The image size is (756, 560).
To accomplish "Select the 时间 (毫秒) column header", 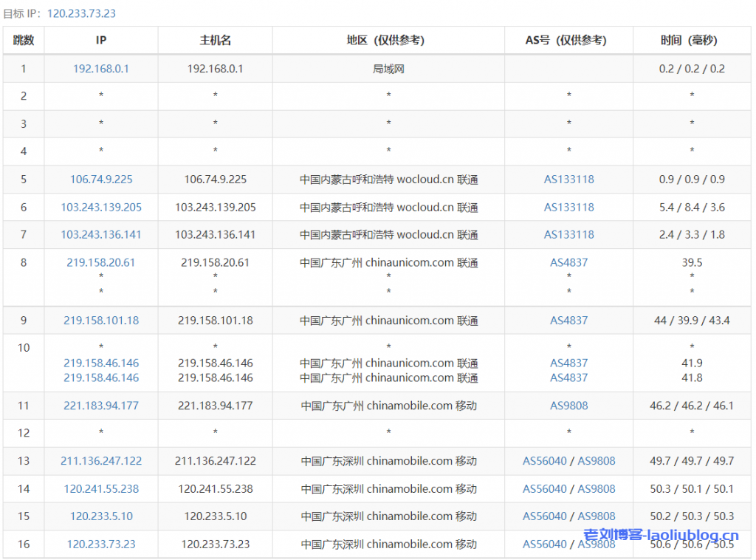I will (691, 41).
